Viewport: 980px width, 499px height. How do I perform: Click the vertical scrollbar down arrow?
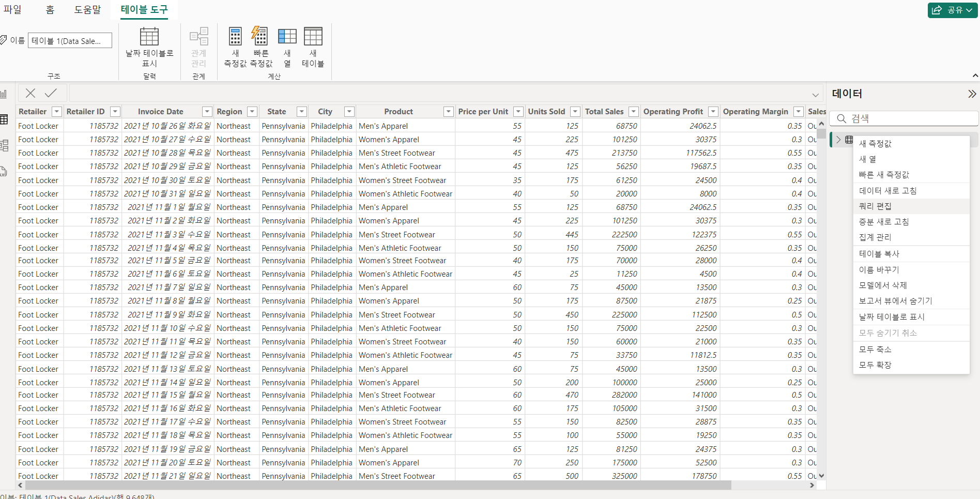coord(821,476)
